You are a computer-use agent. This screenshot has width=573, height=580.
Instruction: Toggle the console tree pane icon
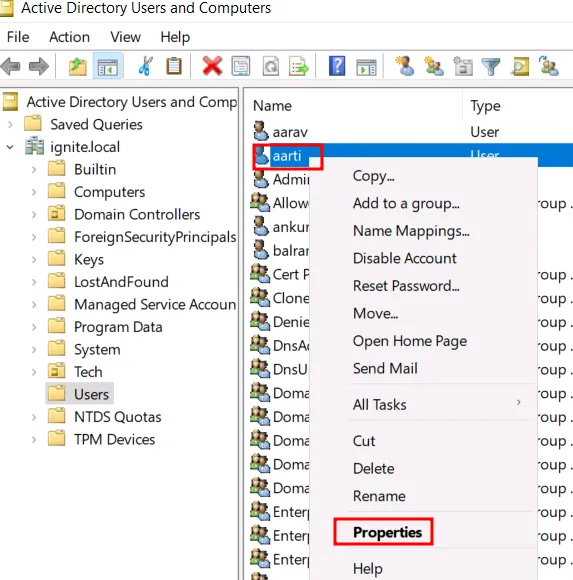(107, 67)
